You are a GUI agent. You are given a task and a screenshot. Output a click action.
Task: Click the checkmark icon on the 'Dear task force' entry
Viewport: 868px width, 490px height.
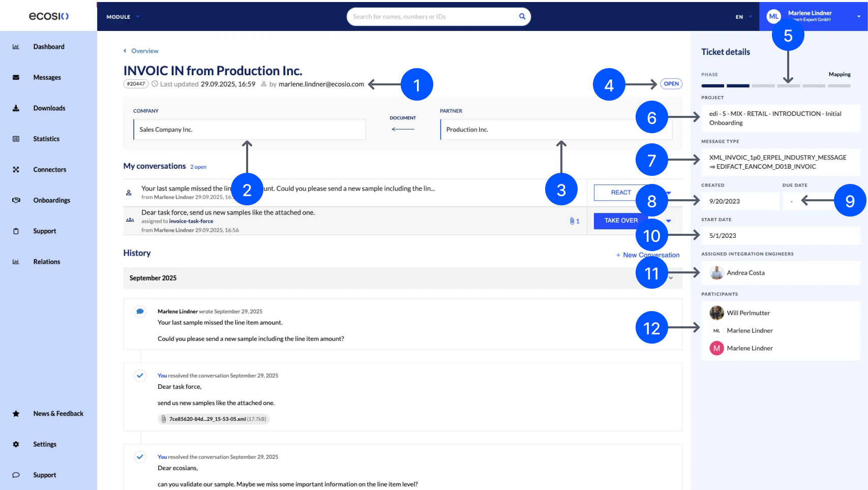pos(140,376)
